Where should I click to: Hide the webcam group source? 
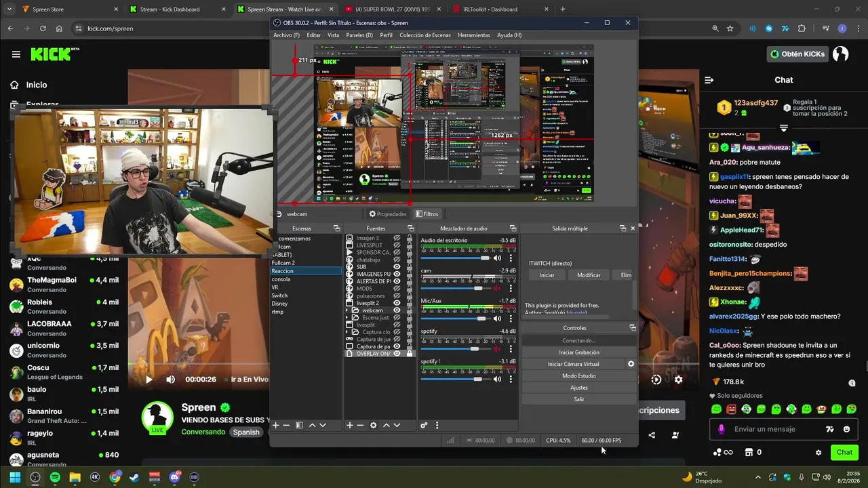[397, 310]
